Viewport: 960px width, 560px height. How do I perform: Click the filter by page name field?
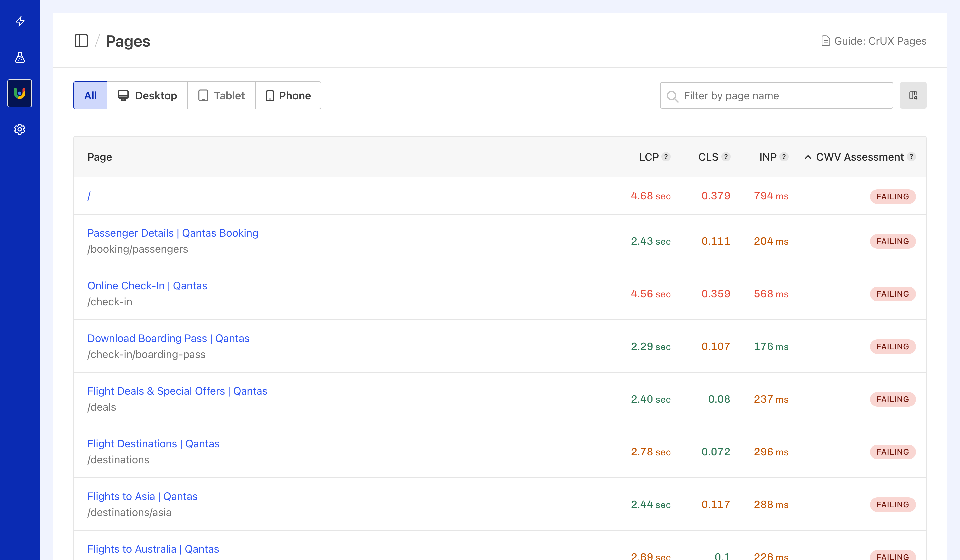tap(776, 96)
